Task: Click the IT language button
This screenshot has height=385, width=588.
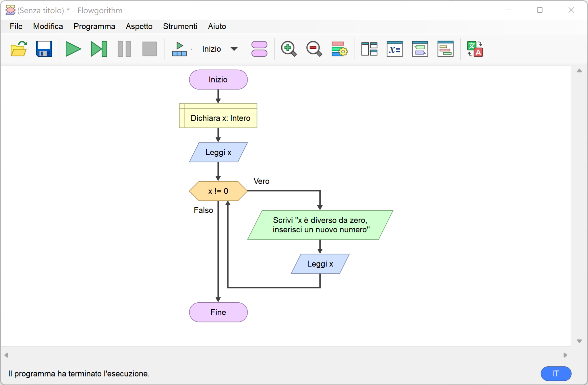Action: [x=556, y=374]
